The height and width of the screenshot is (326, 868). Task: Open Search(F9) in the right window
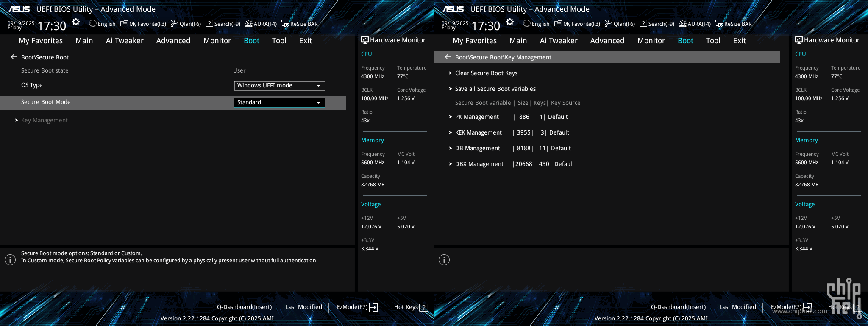coord(657,24)
